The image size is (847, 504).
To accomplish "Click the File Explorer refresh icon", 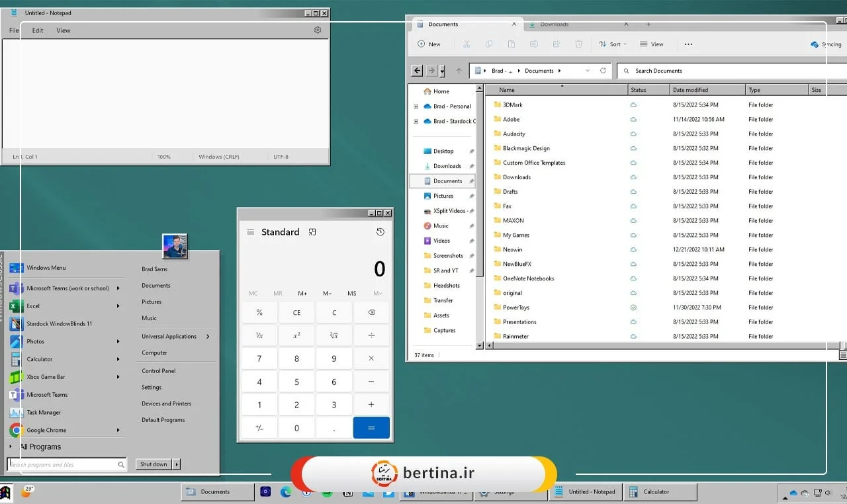I will pos(603,71).
